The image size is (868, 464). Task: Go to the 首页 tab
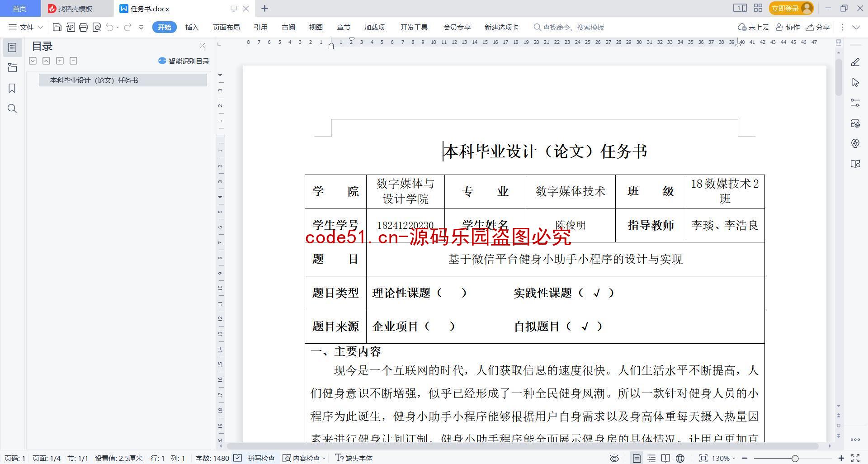(x=19, y=9)
